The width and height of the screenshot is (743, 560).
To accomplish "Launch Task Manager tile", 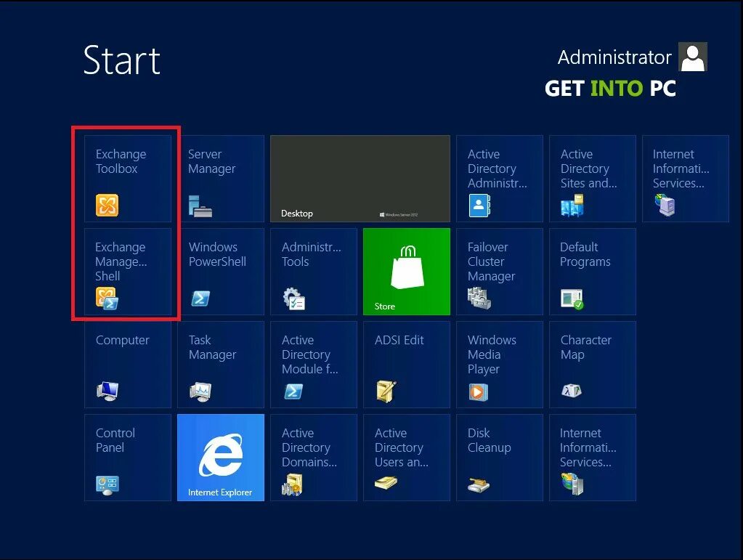I will coord(221,365).
